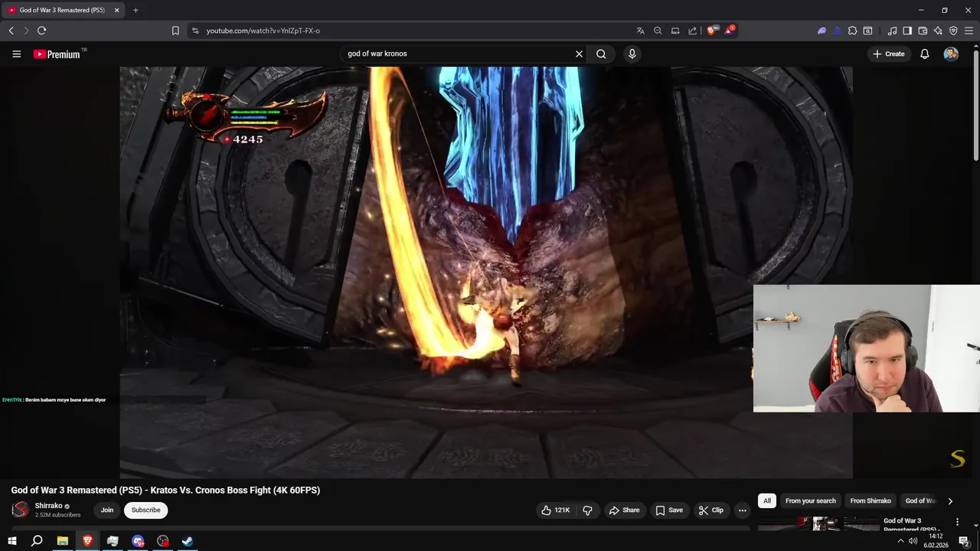Reload the page
The image size is (980, 551).
coord(41,31)
